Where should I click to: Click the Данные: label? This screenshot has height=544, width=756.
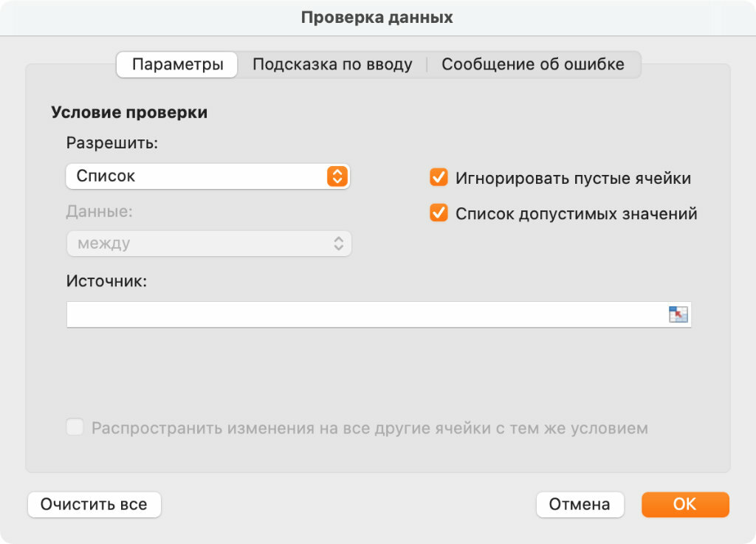pos(99,211)
